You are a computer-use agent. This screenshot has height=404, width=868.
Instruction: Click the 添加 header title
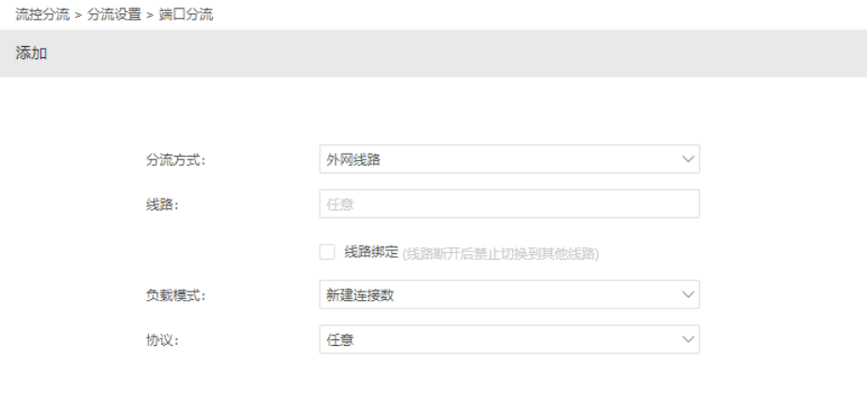point(32,53)
